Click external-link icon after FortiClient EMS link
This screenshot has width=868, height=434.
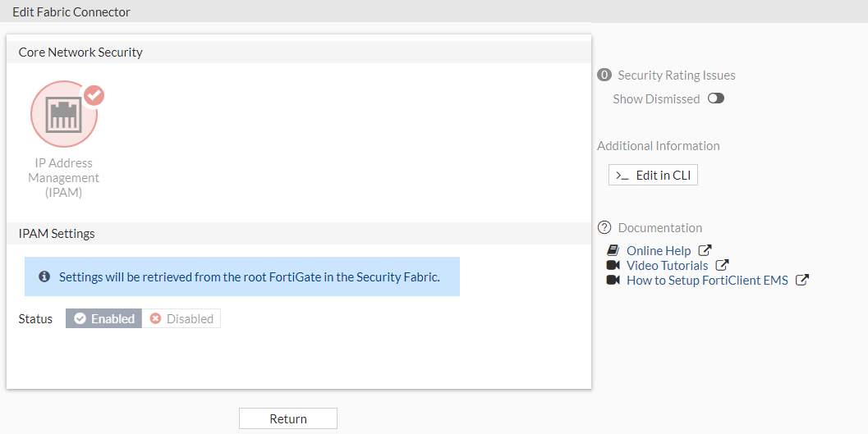(x=802, y=280)
